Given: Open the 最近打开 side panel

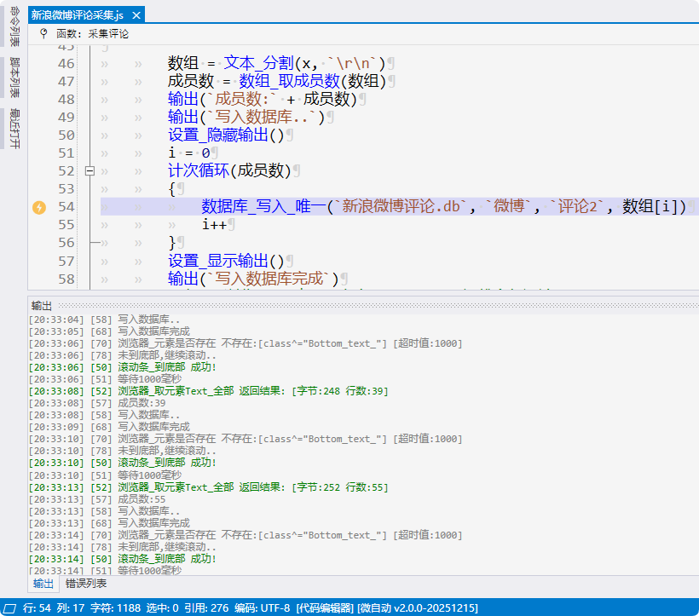Looking at the screenshot, I should (14, 130).
